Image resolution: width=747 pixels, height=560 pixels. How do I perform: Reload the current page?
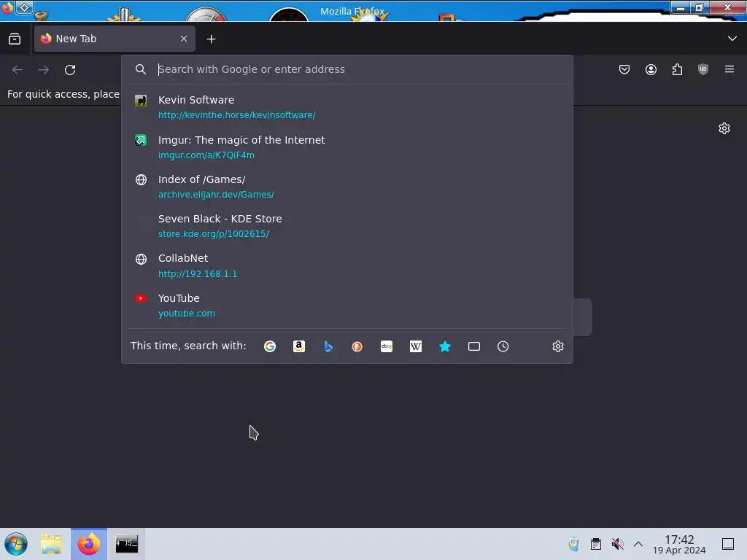coord(70,69)
